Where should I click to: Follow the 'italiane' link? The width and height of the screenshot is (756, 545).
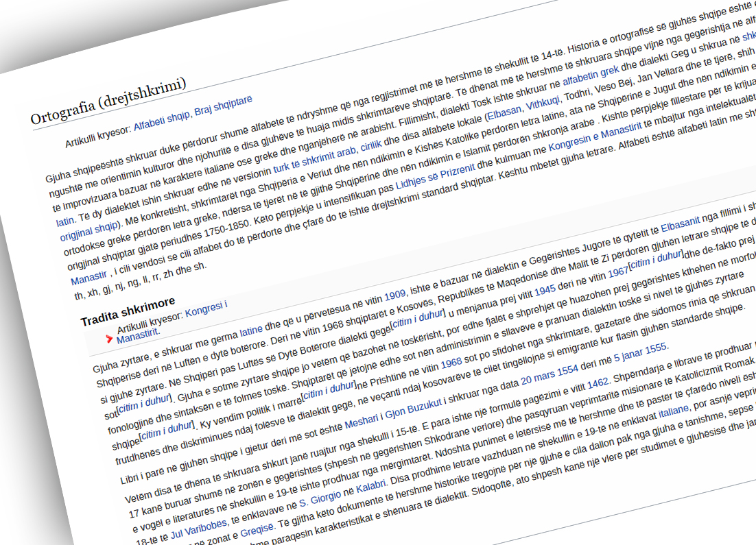tap(674, 411)
